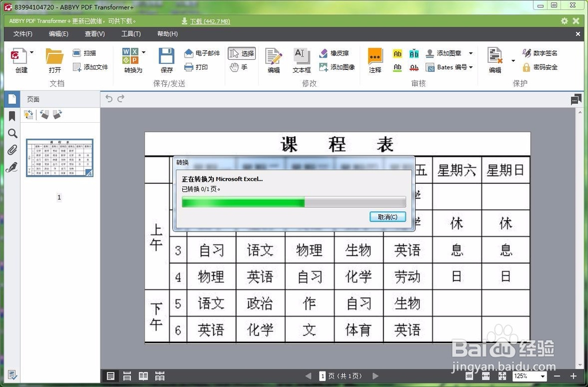
Task: Select the yellow highlight Ab tool
Action: [397, 53]
